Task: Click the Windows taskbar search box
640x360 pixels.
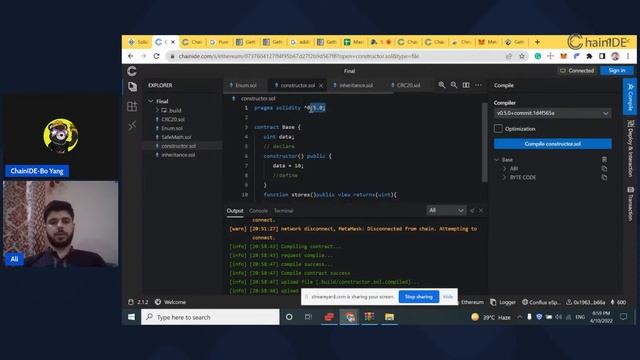Action: click(x=210, y=317)
